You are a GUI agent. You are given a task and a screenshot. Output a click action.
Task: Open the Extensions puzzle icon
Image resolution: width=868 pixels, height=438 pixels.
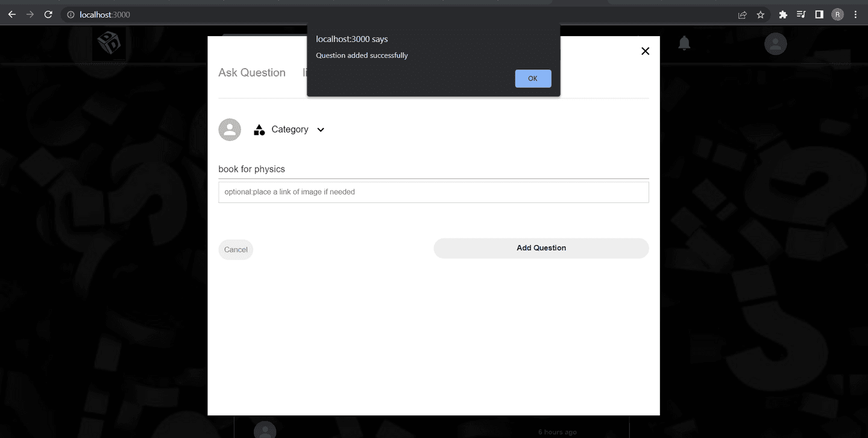(x=783, y=14)
